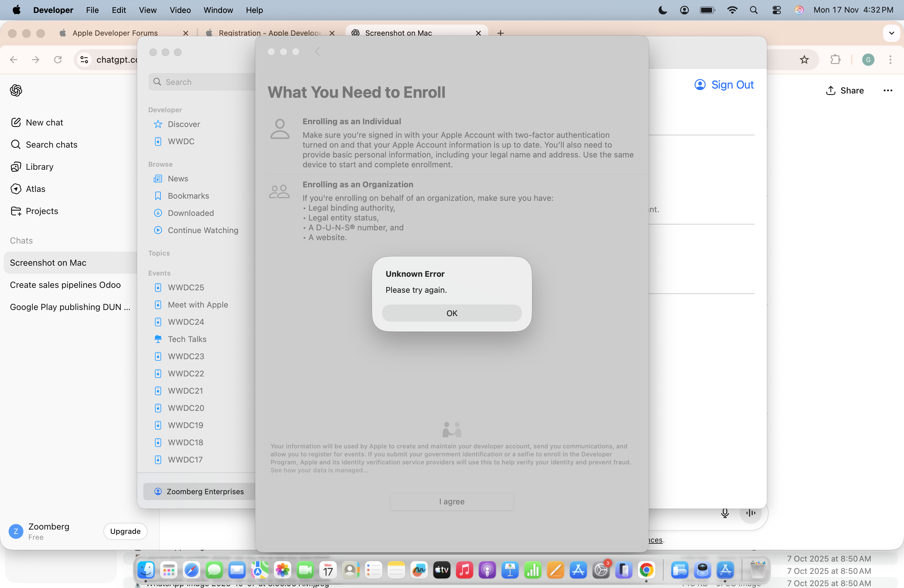Switch to Apple Developer Forums tab

[x=115, y=33]
